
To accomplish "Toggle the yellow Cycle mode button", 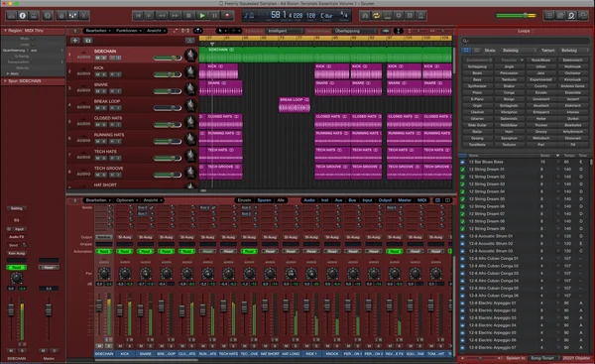I will pyautogui.click(x=376, y=16).
